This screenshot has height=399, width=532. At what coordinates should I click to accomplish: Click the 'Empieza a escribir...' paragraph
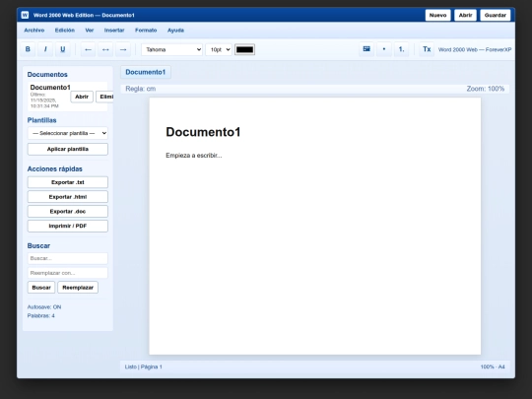(x=194, y=156)
